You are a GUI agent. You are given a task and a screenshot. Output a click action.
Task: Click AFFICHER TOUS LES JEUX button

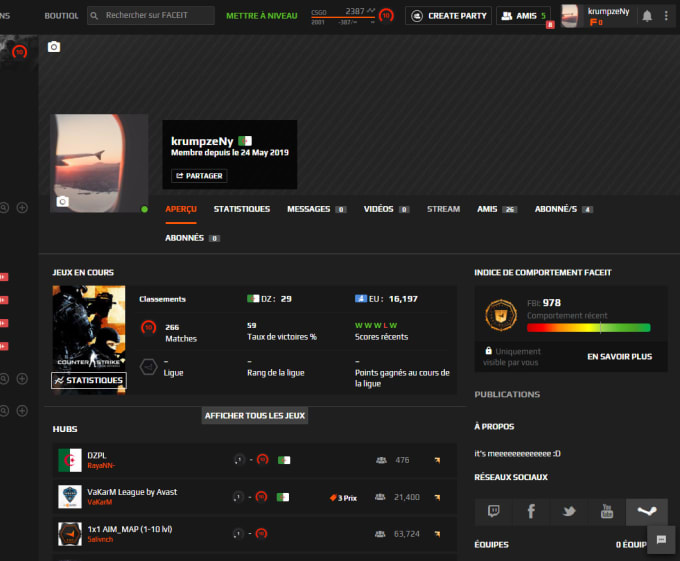point(255,415)
